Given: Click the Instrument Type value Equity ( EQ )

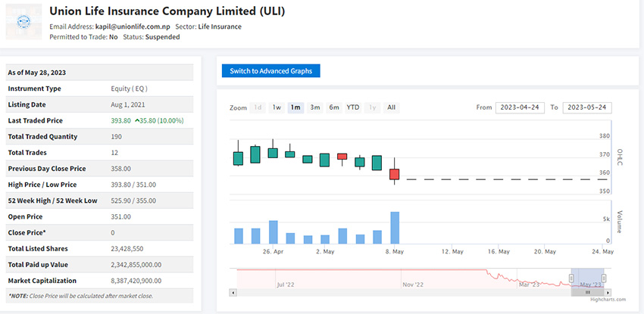Looking at the screenshot, I should (x=129, y=89).
